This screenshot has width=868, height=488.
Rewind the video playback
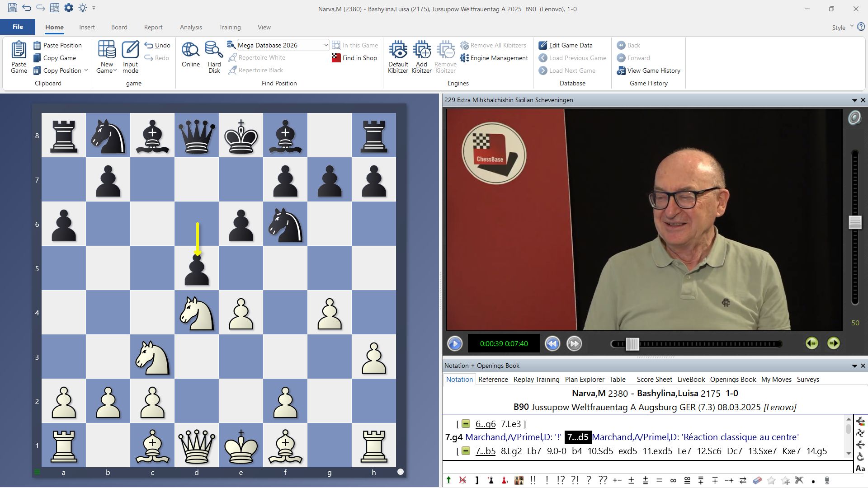[552, 344]
